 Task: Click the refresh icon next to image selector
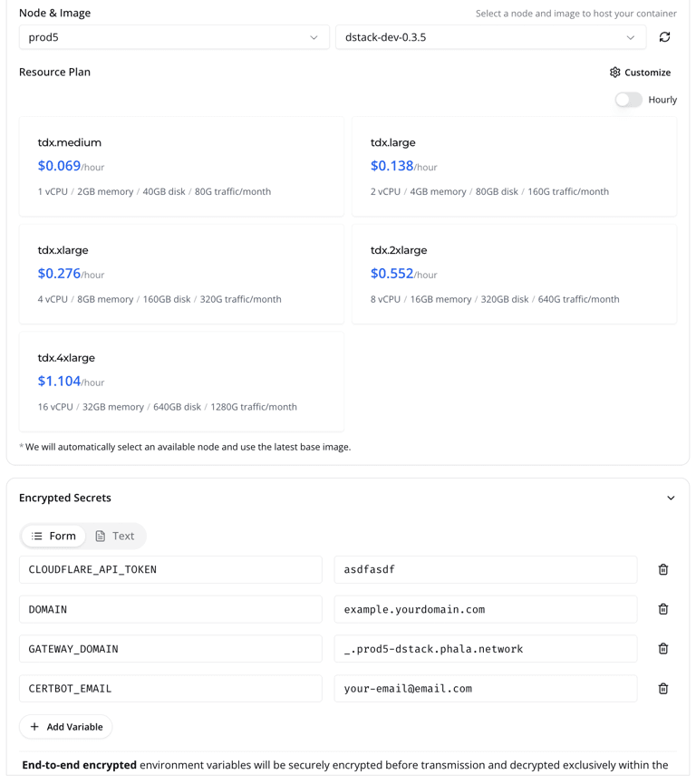coord(664,37)
